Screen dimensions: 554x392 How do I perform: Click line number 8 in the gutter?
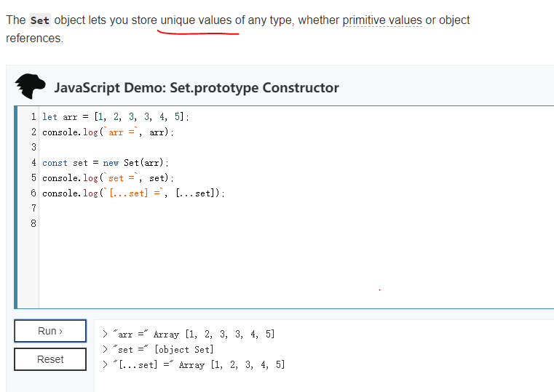click(33, 223)
